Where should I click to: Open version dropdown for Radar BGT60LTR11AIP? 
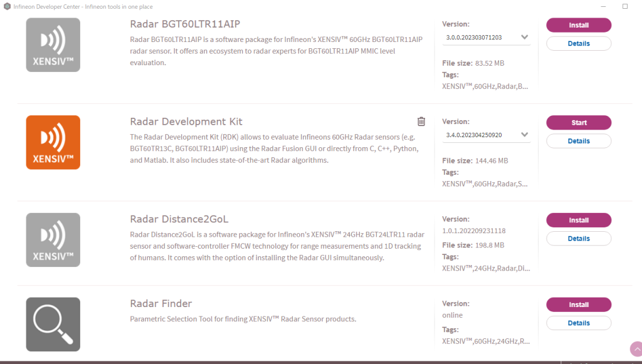tap(524, 38)
